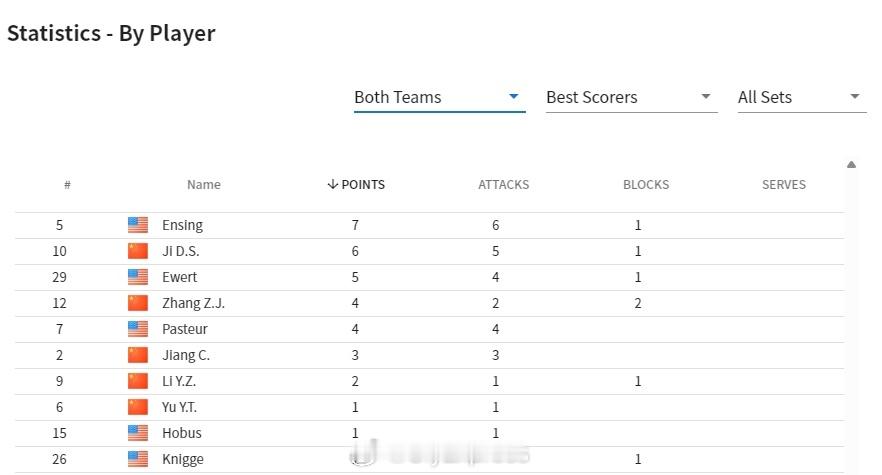
Task: Select player name Hobus
Action: (182, 433)
